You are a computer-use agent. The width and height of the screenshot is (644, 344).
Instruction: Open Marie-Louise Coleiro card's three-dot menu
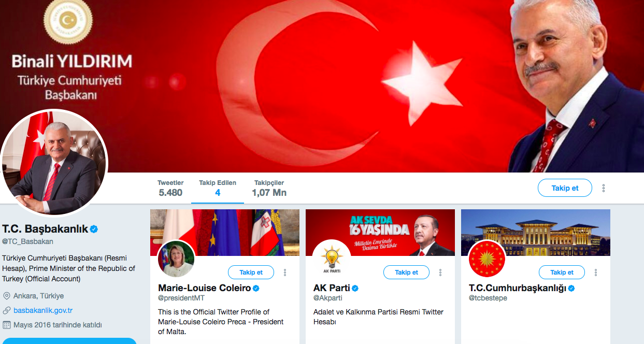[x=285, y=273]
